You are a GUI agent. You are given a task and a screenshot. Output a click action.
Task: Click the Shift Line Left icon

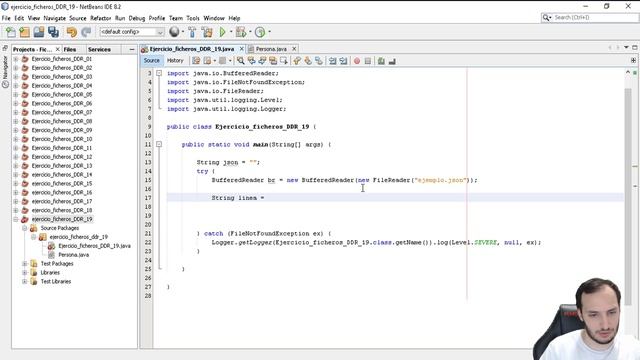(333, 61)
